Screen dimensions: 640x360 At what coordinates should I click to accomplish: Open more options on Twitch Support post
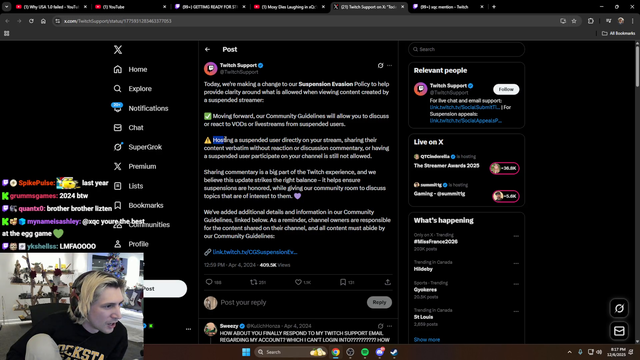[389, 65]
